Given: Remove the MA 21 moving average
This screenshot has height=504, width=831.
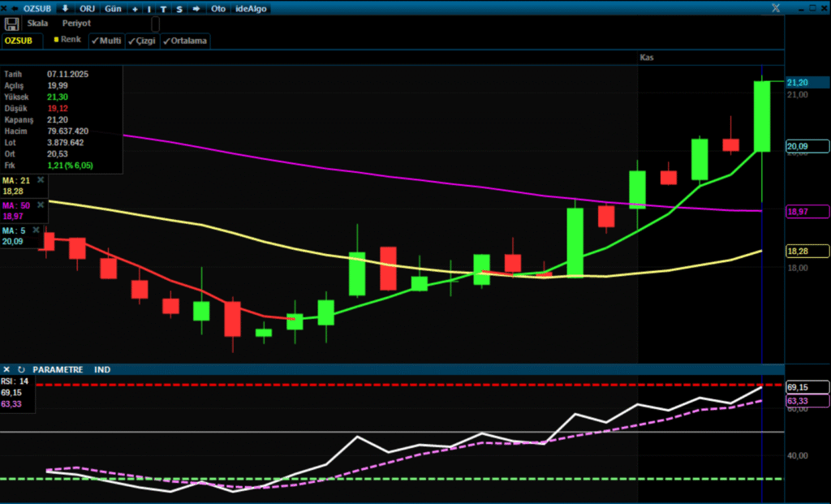Looking at the screenshot, I should (x=41, y=180).
